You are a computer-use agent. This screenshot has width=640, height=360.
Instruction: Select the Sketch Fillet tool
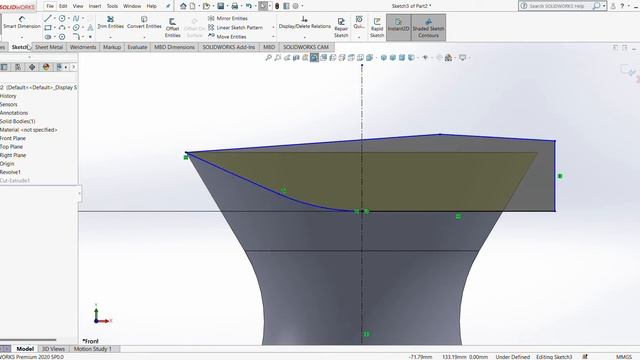(76, 37)
